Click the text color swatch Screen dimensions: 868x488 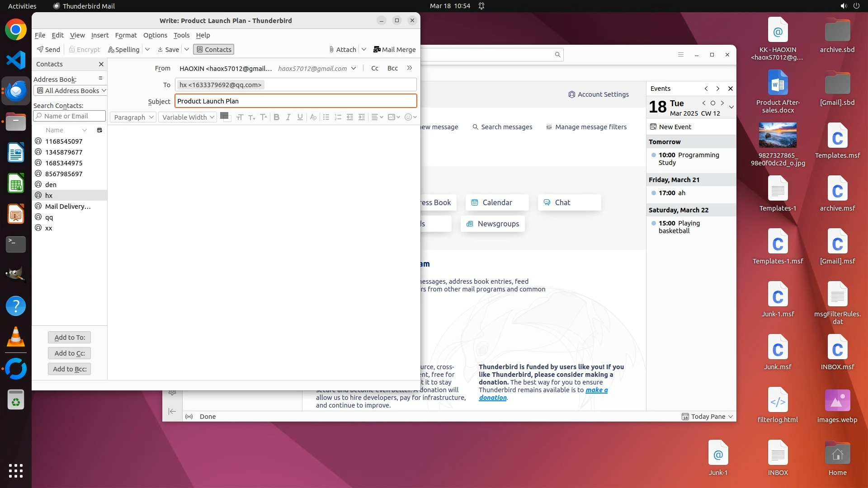[x=224, y=116]
